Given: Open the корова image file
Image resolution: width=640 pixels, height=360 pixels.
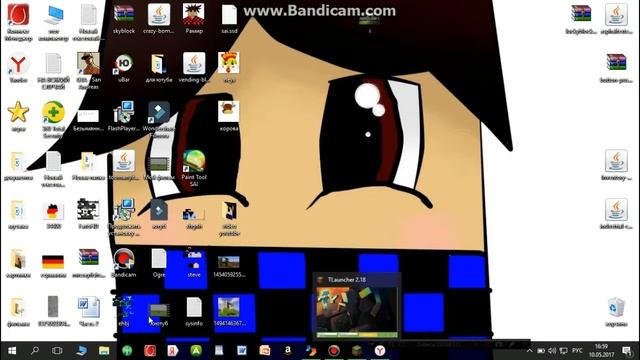Looking at the screenshot, I should pos(229,116).
